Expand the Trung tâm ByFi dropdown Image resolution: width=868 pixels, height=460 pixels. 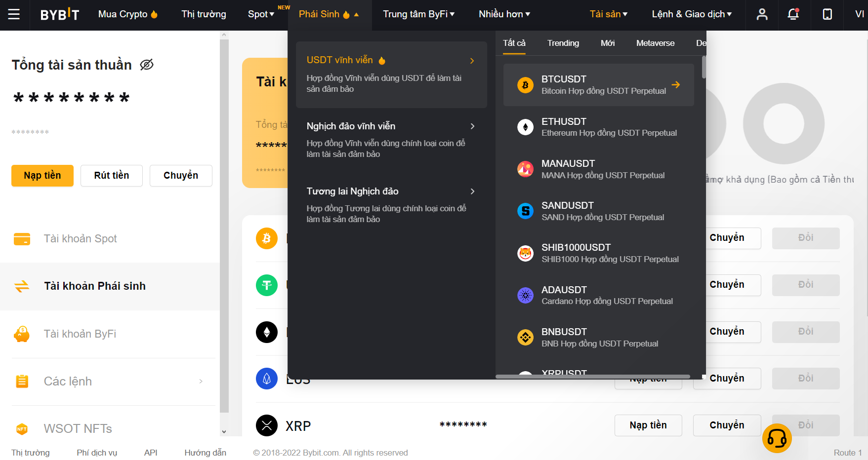pos(418,14)
